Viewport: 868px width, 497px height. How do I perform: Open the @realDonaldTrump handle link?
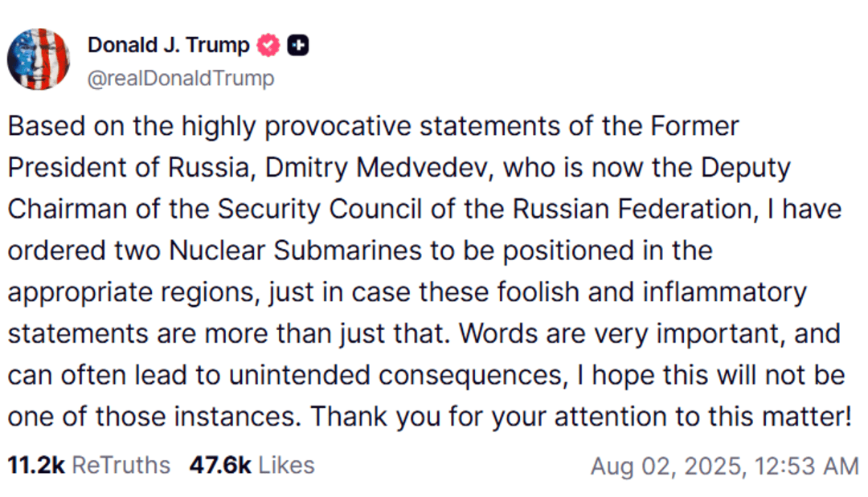tap(180, 78)
